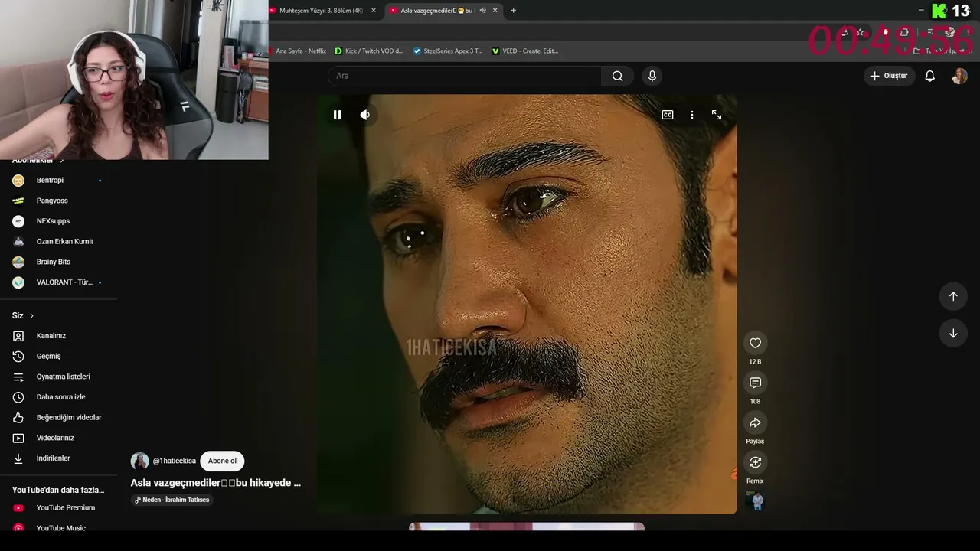Open the account avatar menu
980x551 pixels.
(959, 76)
